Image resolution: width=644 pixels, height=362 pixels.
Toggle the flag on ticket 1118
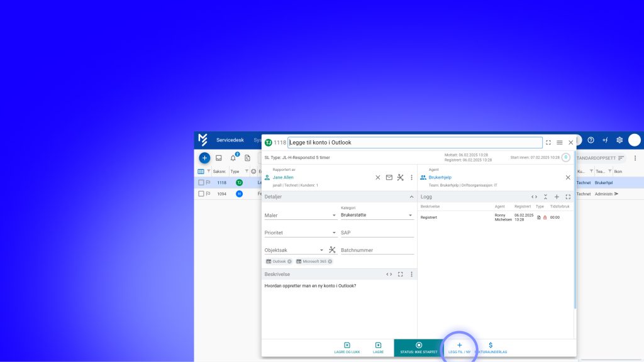coord(208,183)
